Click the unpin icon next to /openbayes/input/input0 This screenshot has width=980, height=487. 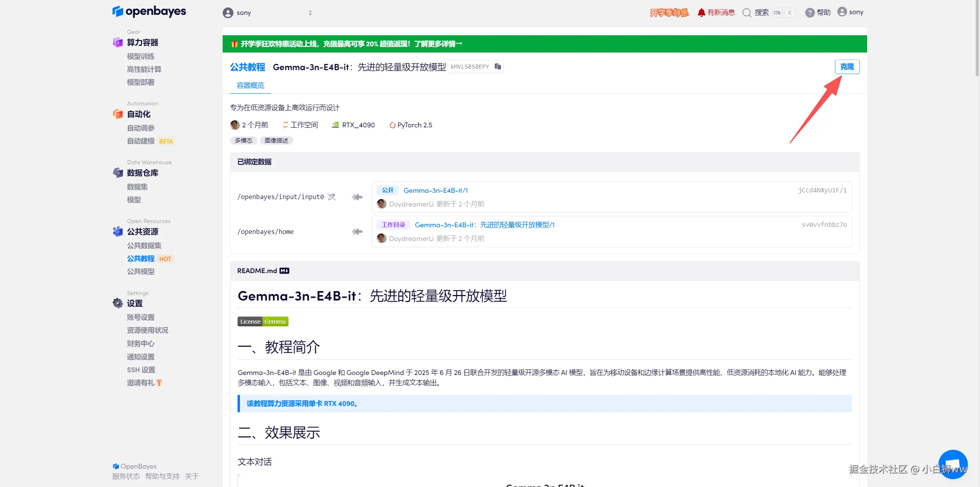coord(332,197)
